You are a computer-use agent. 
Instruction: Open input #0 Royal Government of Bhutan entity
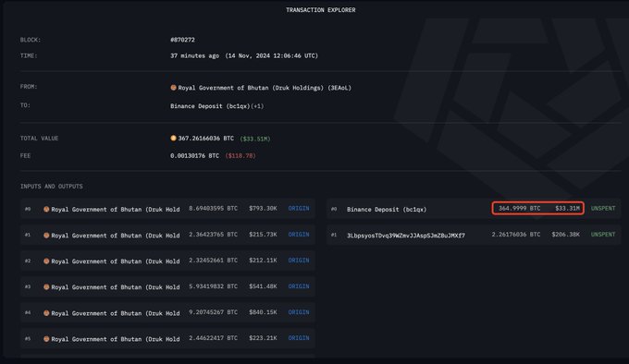click(x=116, y=210)
